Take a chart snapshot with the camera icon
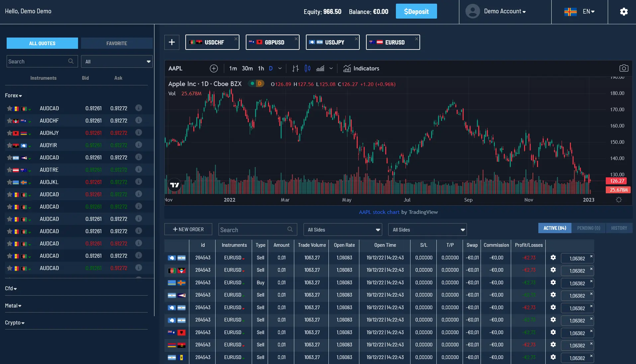This screenshot has width=636, height=364. (x=624, y=68)
